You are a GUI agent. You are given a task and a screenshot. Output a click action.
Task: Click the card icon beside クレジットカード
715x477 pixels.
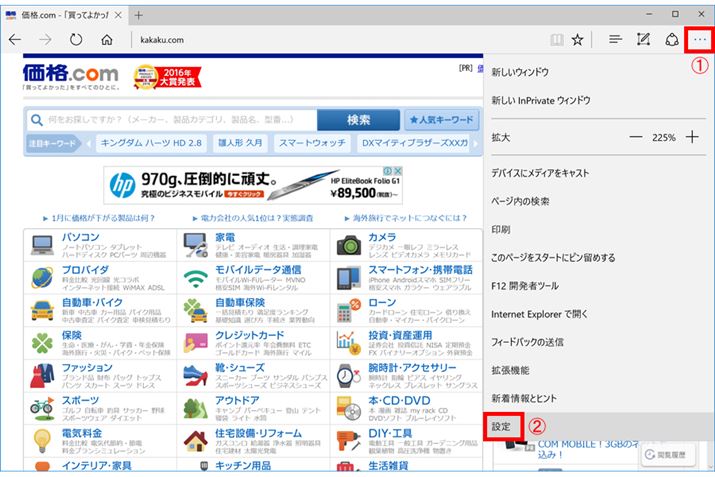point(196,343)
